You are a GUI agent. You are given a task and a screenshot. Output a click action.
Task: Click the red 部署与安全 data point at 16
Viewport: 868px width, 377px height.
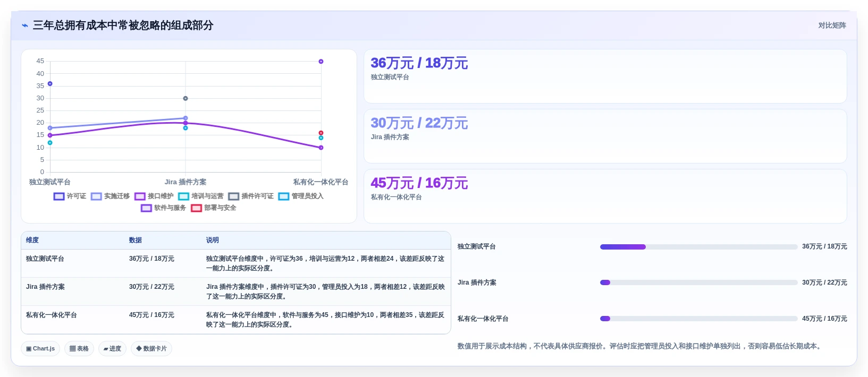click(321, 133)
